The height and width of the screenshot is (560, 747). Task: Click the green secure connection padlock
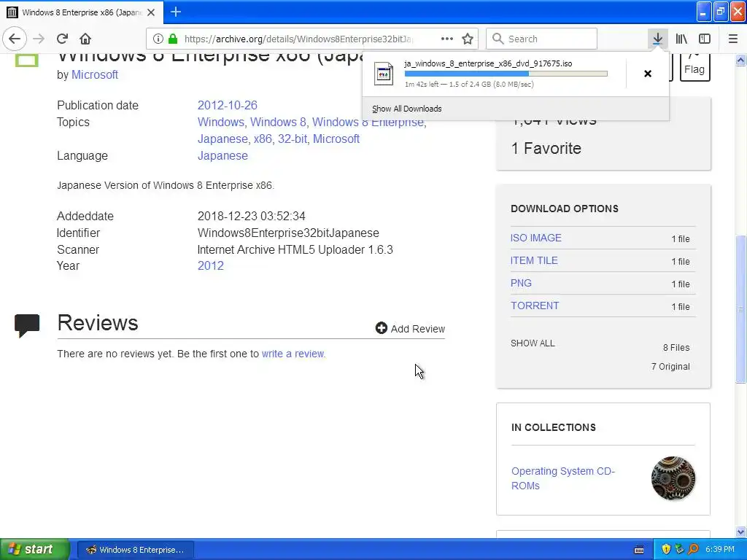coord(173,39)
